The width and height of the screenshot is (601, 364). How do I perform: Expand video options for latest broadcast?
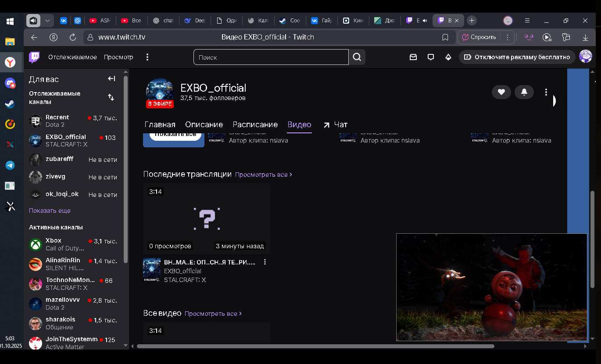point(265,262)
